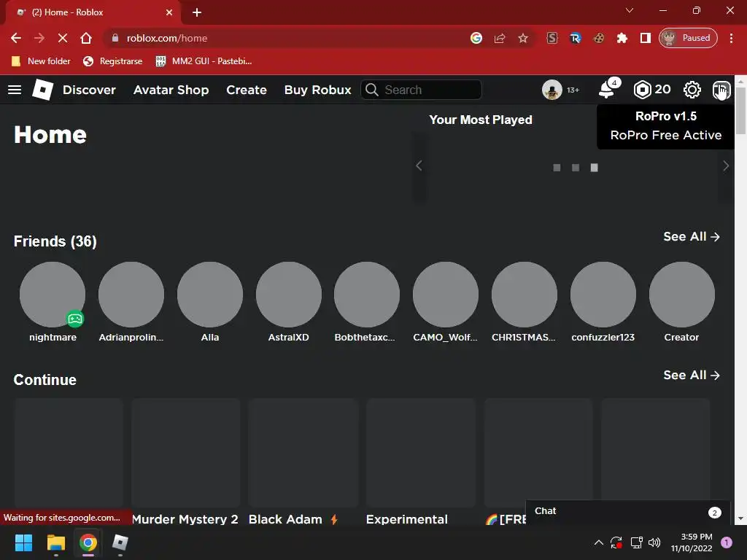Click the S extension icon
The height and width of the screenshot is (560, 747).
(x=551, y=38)
